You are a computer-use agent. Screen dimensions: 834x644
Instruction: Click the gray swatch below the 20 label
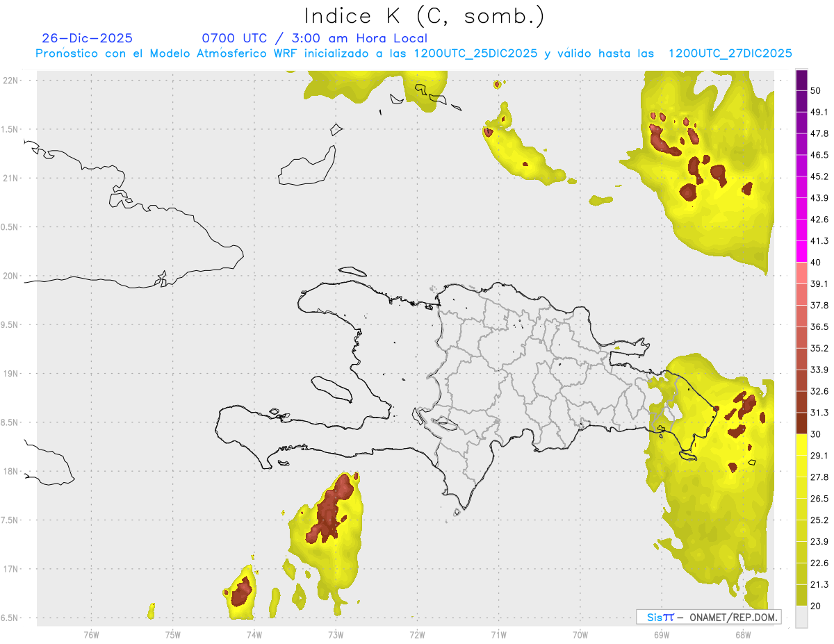(x=801, y=616)
